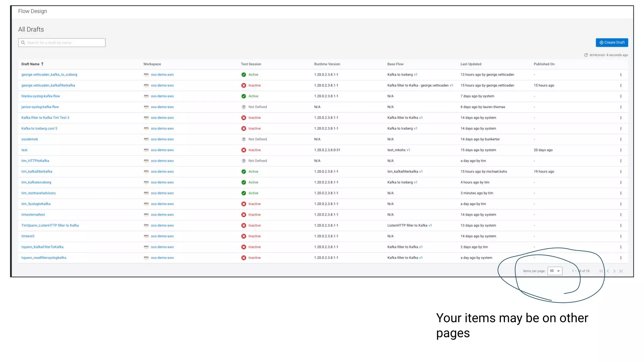Open TimSpann_ListenHTTP filter to Kafka draft
Screen dimensions: 644x362
[50, 225]
